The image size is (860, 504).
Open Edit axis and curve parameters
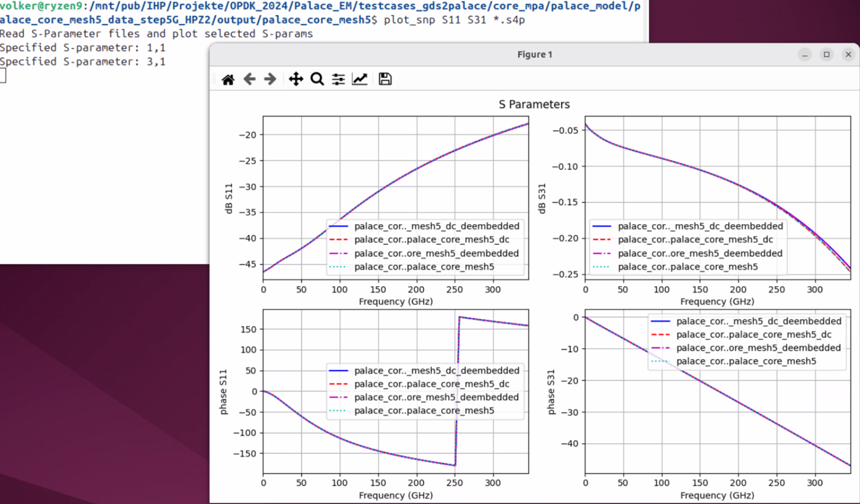[x=360, y=79]
